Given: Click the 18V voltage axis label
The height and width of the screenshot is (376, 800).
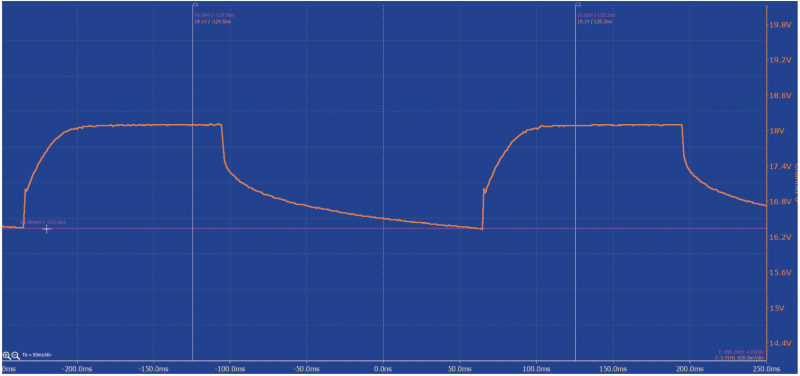Looking at the screenshot, I should click(x=776, y=131).
